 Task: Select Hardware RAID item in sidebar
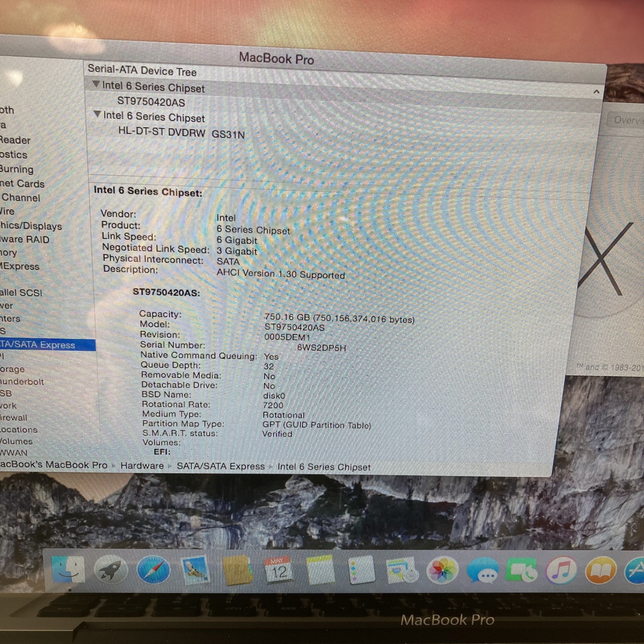(x=24, y=239)
